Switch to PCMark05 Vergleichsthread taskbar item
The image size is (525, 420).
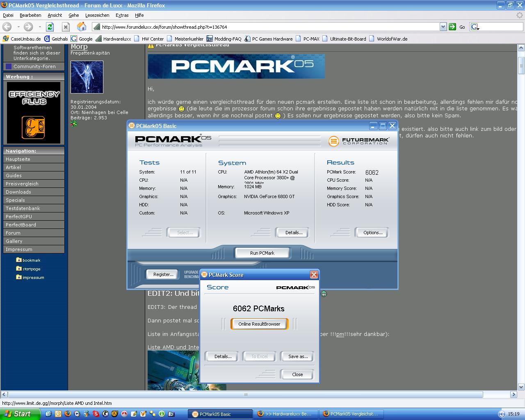coord(351,414)
